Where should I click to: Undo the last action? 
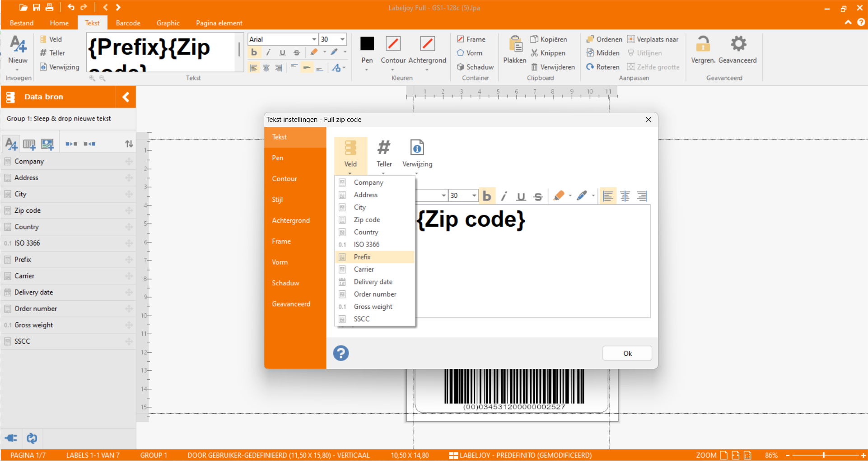pos(71,7)
